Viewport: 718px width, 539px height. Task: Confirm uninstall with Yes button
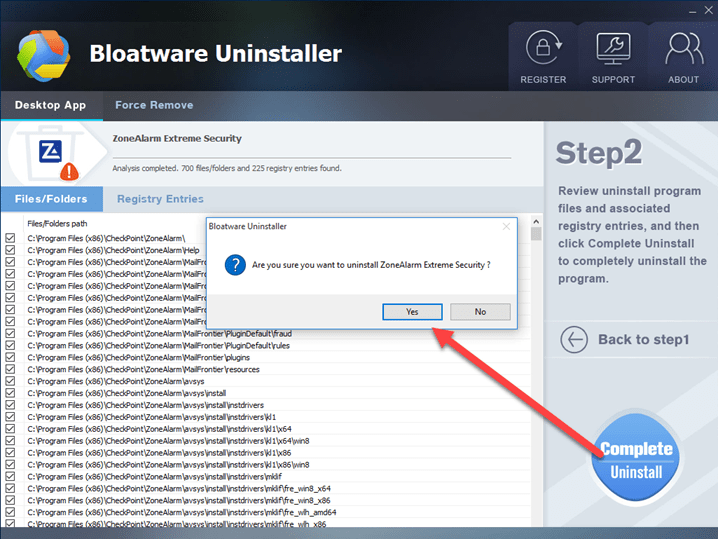(x=412, y=312)
